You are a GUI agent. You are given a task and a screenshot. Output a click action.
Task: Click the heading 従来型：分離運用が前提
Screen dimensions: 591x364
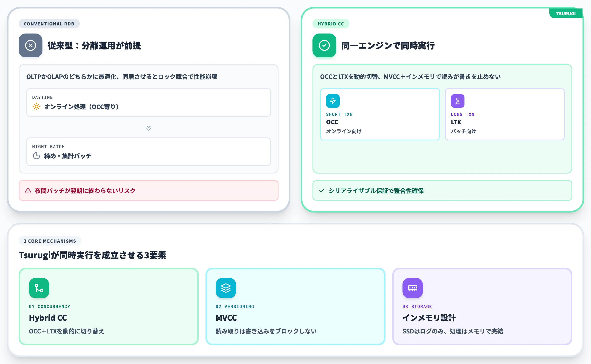pos(94,45)
